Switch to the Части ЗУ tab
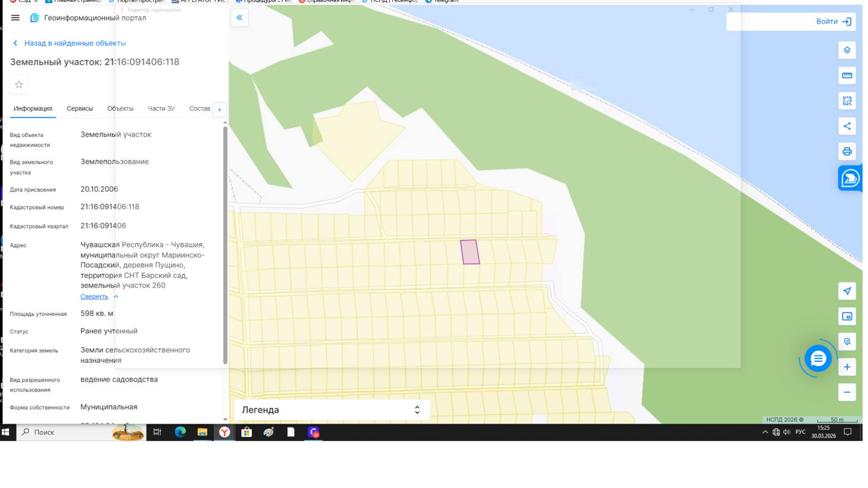The height and width of the screenshot is (488, 868). [x=161, y=109]
